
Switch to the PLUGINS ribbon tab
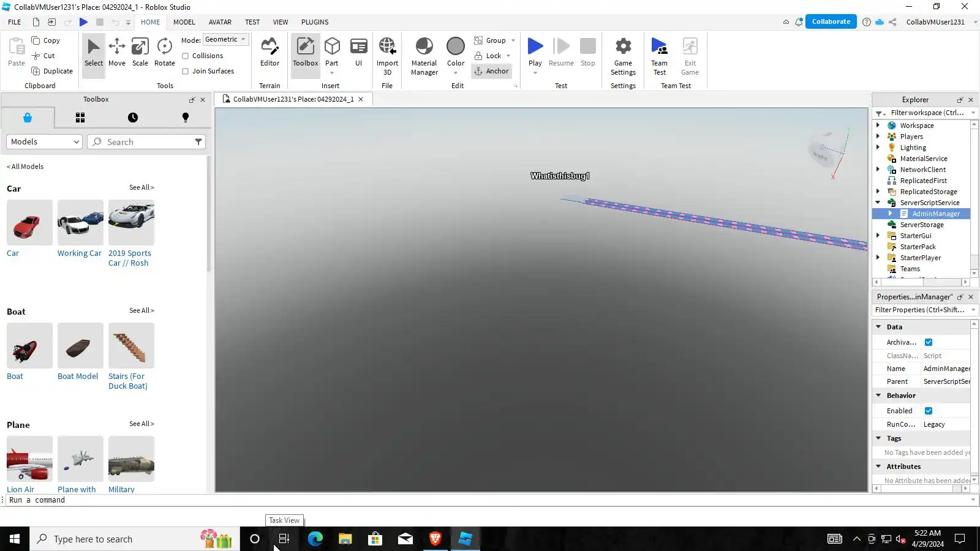point(315,22)
